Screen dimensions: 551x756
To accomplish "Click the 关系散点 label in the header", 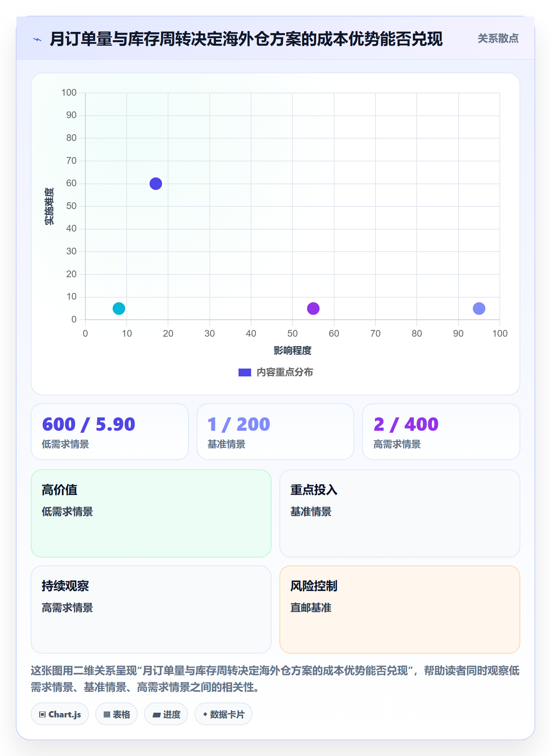I will tap(498, 39).
